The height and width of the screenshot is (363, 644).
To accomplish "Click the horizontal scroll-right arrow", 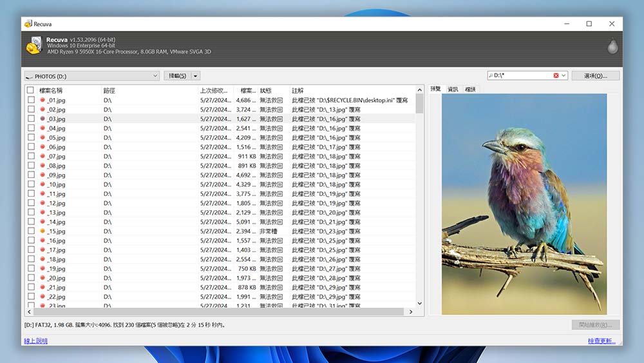I will point(411,311).
